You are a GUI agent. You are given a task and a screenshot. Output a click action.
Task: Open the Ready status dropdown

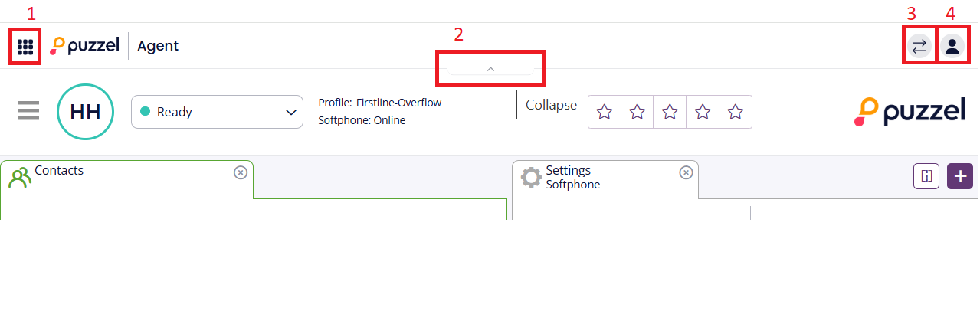(217, 112)
